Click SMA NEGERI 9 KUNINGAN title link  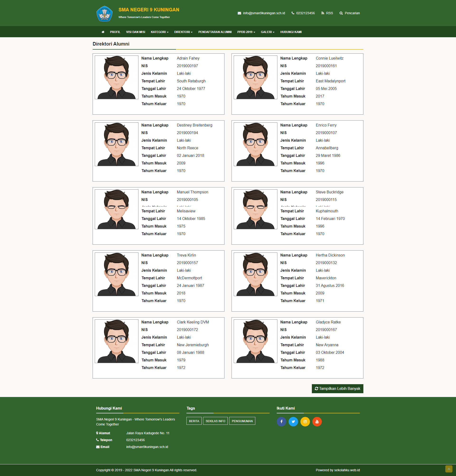149,10
